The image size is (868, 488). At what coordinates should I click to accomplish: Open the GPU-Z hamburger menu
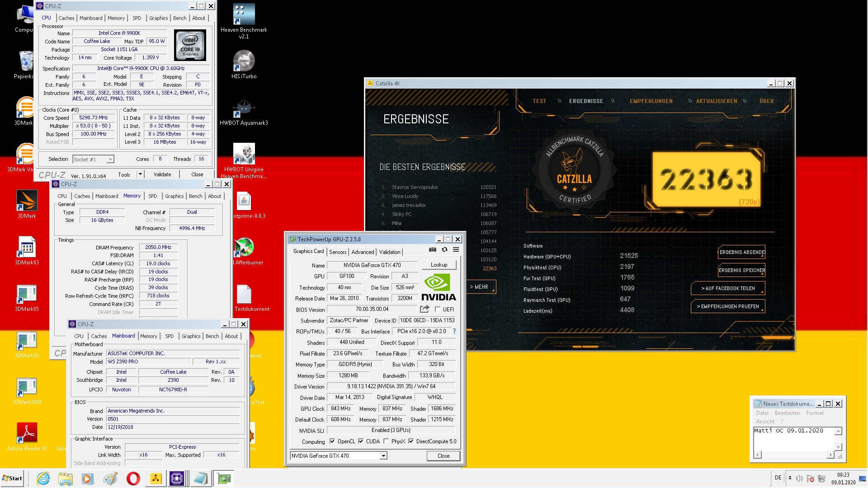pyautogui.click(x=456, y=249)
